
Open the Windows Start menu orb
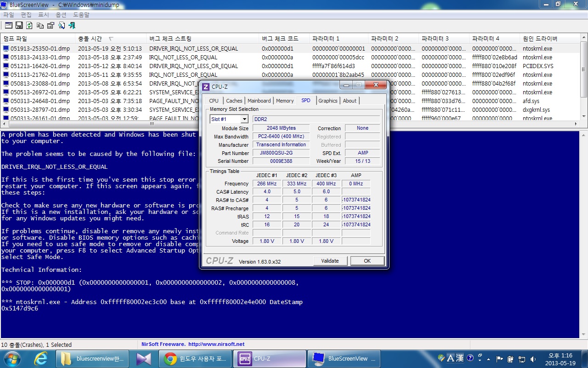tap(12, 358)
